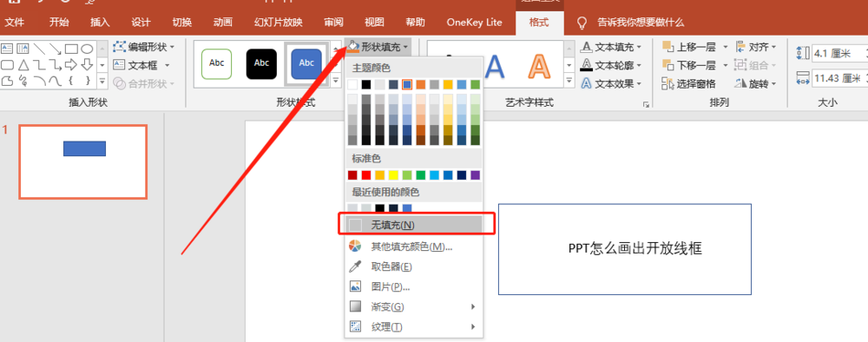868x342 pixels.
Task: Select the vertical text box shape
Action: 23,49
